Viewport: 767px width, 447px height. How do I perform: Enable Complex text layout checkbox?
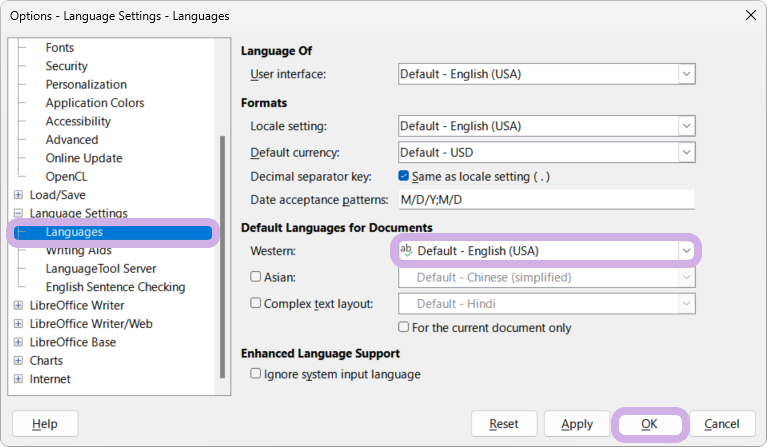click(x=256, y=303)
